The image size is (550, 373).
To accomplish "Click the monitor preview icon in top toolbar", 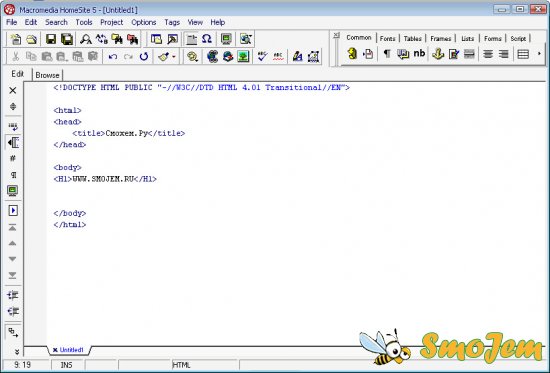I will coord(226,39).
